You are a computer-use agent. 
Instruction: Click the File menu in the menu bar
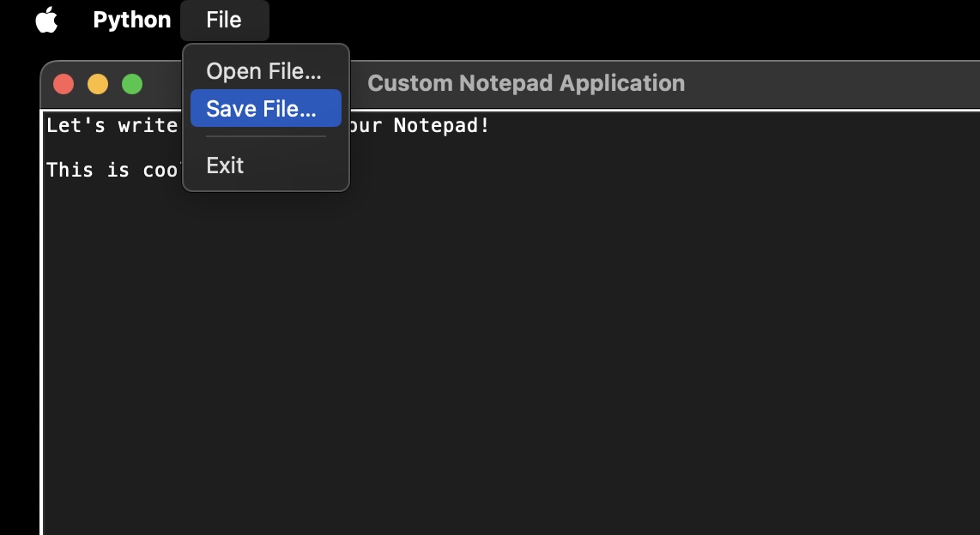coord(225,19)
